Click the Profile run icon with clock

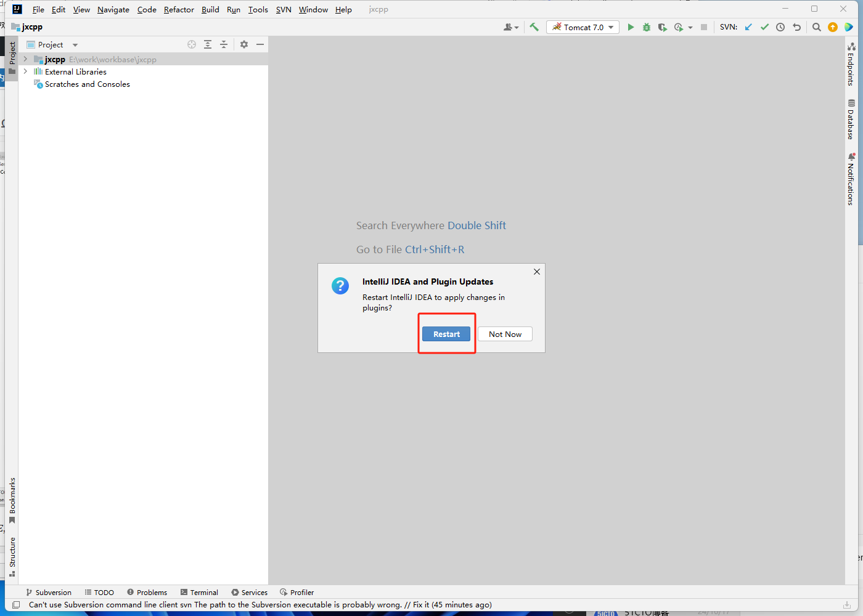coord(679,27)
